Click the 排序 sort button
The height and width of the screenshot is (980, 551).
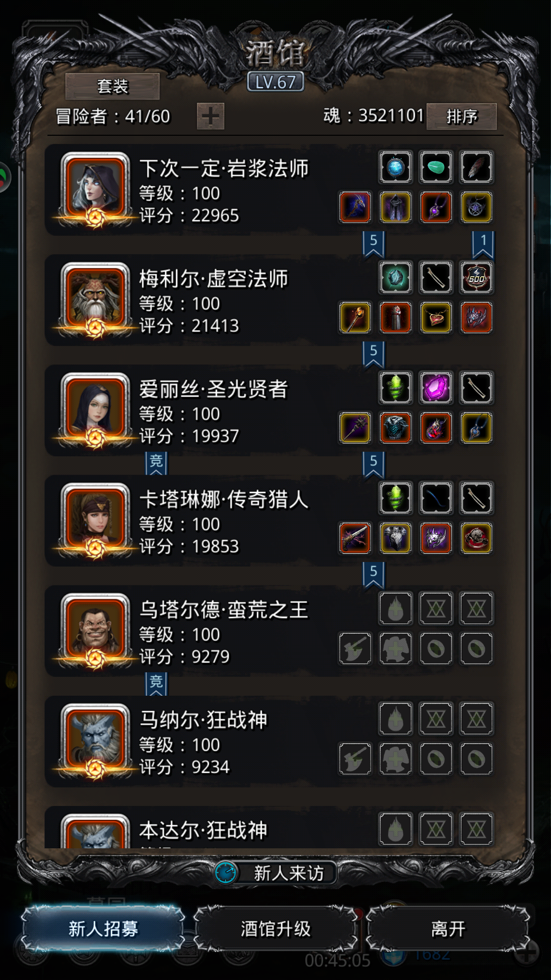click(462, 116)
